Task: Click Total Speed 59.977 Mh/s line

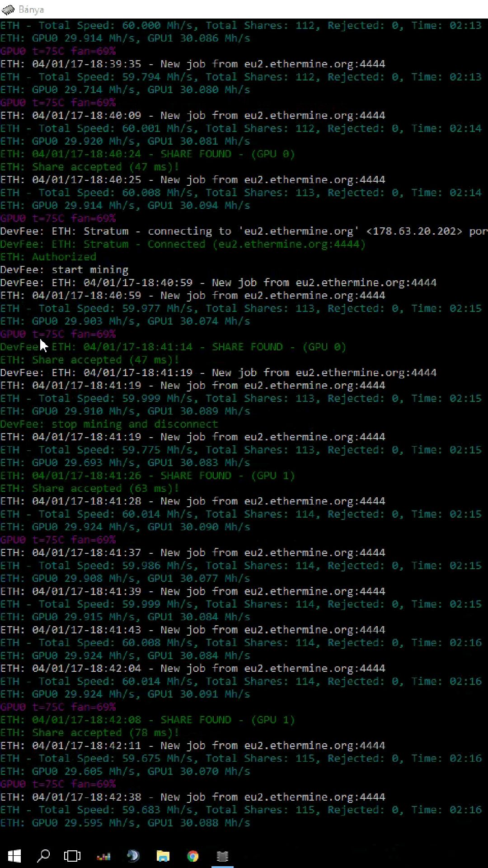Action: 241,309
